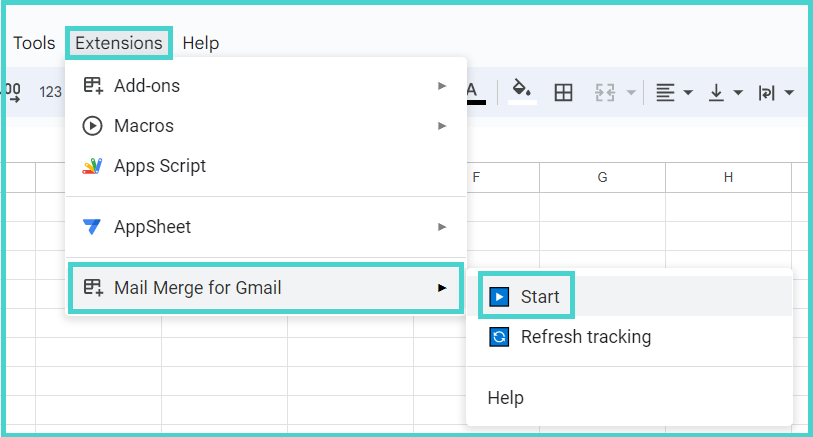Open the Extensions menu
The width and height of the screenshot is (813, 437).
tap(119, 43)
